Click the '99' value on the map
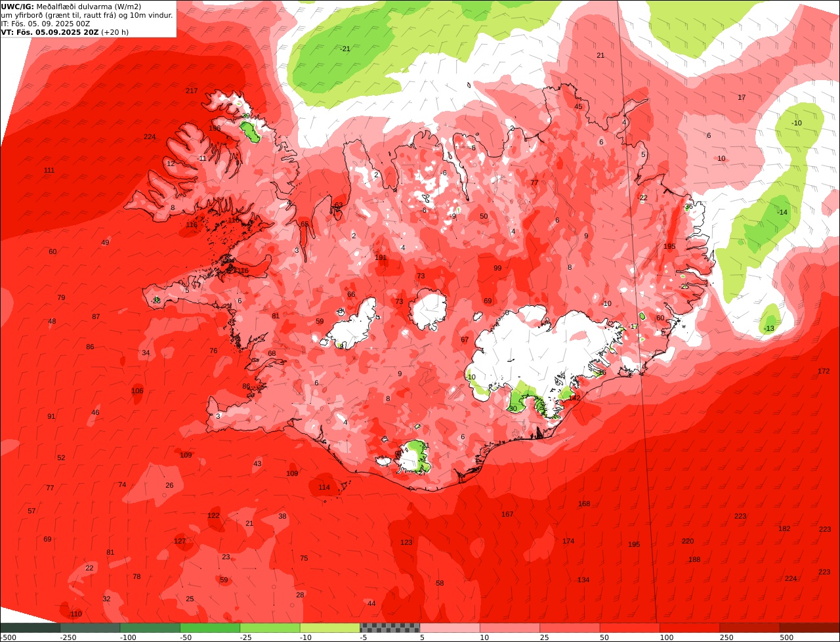The height and width of the screenshot is (642, 840). click(497, 268)
